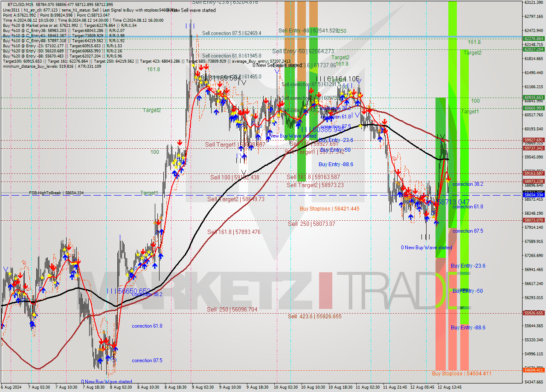Click the '7 Aug 18:30' time axis label
Viewport: 546px width, 392px height.
(x=94, y=387)
